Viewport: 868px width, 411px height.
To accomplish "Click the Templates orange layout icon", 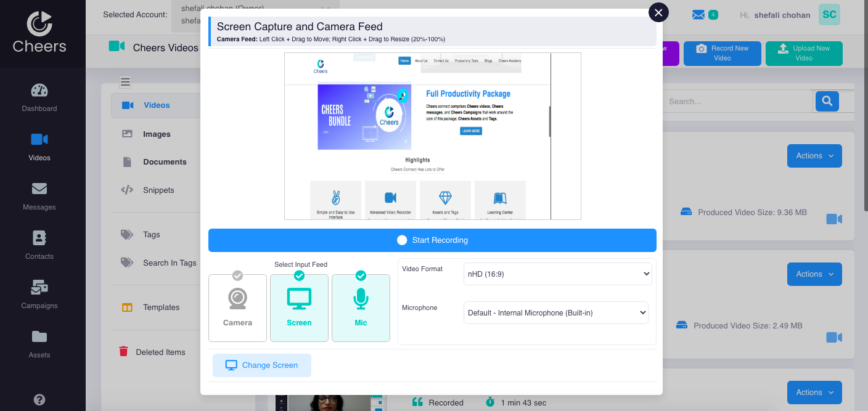I will pyautogui.click(x=127, y=307).
